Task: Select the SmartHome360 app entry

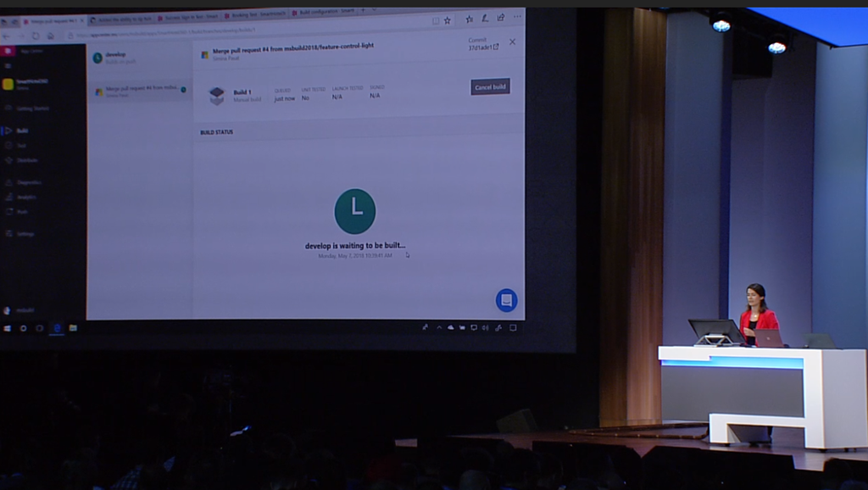Action: [25, 84]
